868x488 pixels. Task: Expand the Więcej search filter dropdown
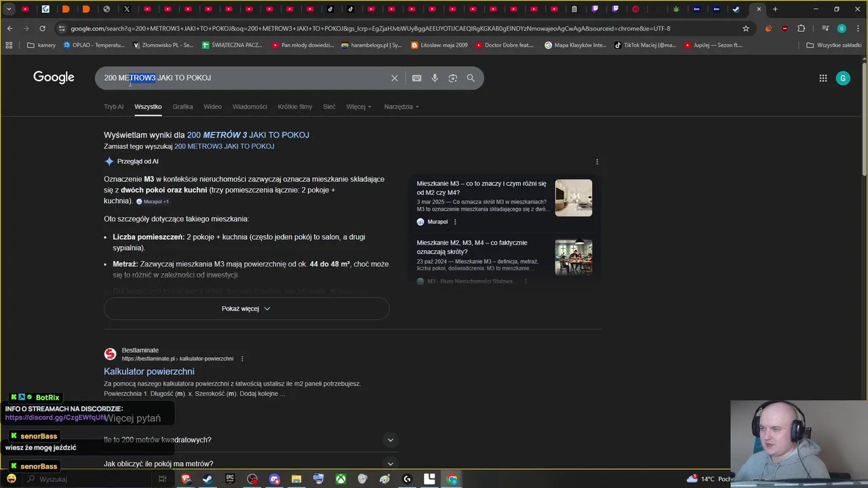359,106
